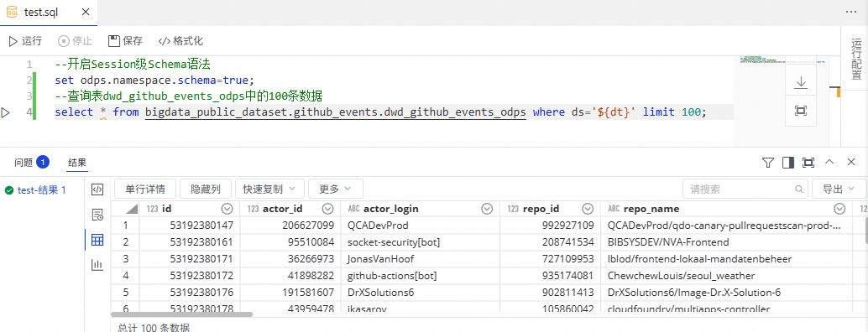Click the hide columns (隐藏列) button
Viewport: 868px width, 332px height.
point(206,189)
